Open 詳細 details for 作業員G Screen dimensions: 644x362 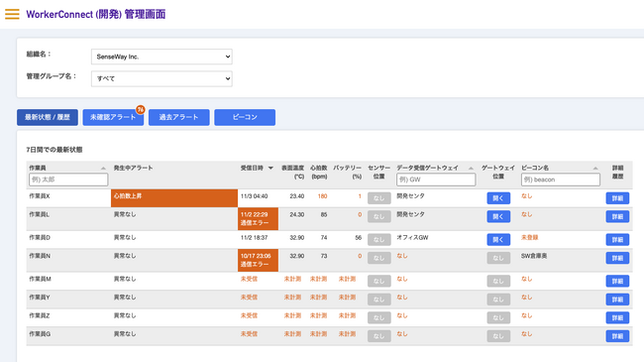617,336
